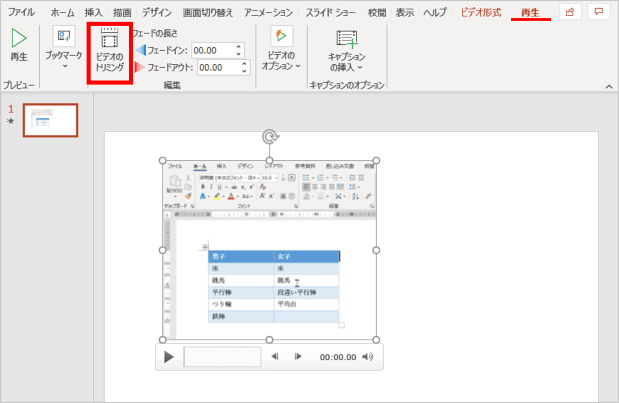Screen dimensions: 619x403
Task: Collapse the ribbon with the chevron
Action: [607, 87]
